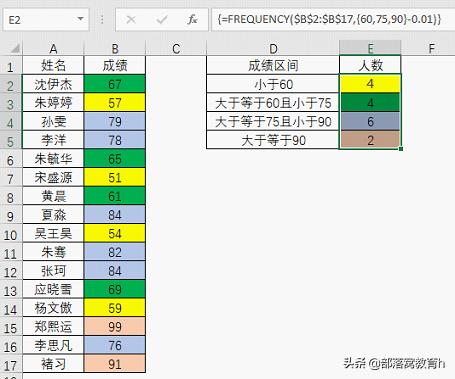This screenshot has height=379, width=455.
Task: Click the 姓名 header cell
Action: click(x=53, y=65)
